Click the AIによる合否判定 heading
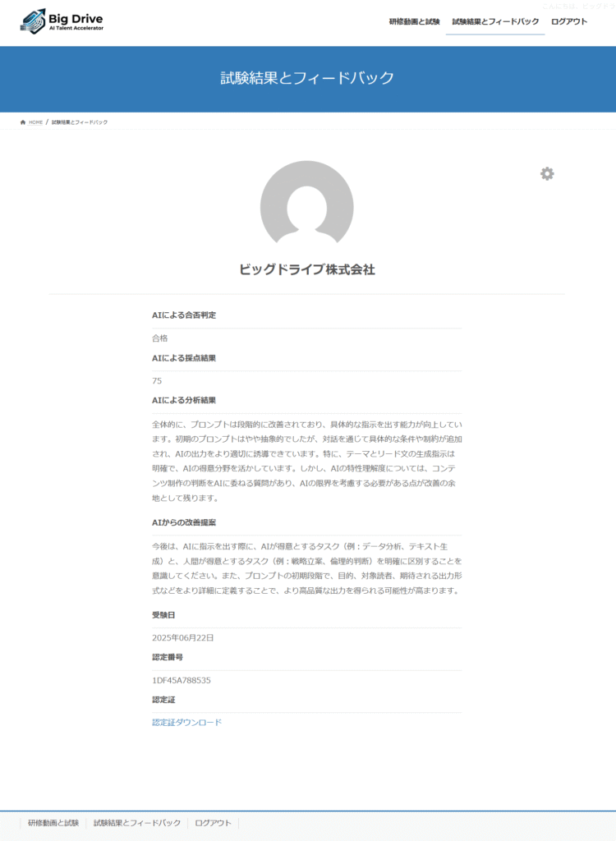616x841 pixels. 184,315
